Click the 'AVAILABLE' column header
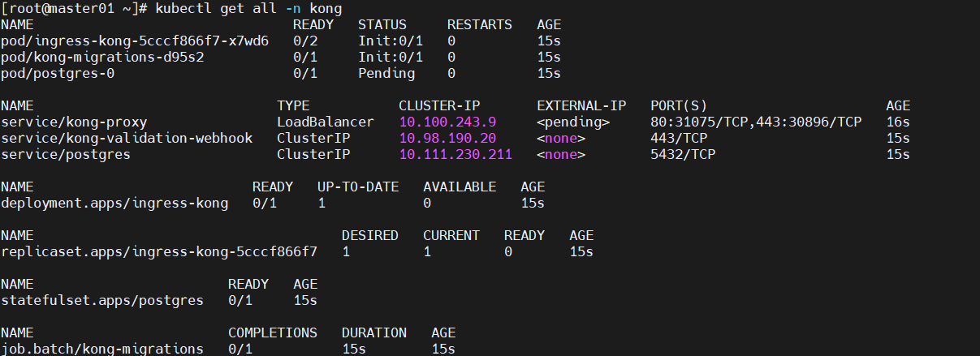Screen dimensions: 980x356 460,187
